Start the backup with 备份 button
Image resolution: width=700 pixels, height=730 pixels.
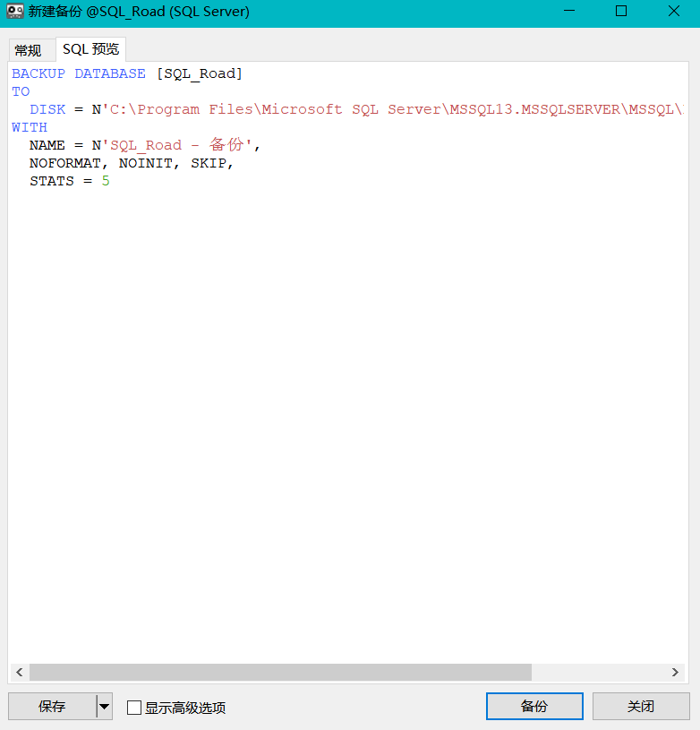(x=534, y=707)
